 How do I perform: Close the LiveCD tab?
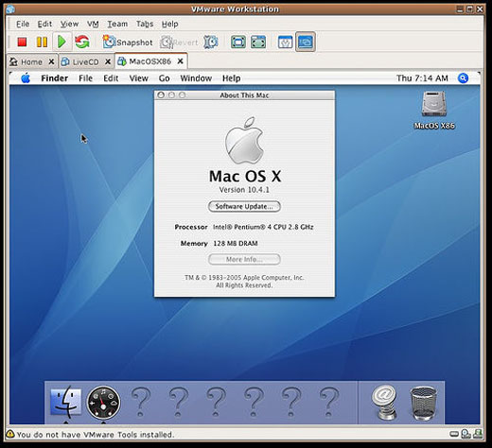tap(108, 61)
